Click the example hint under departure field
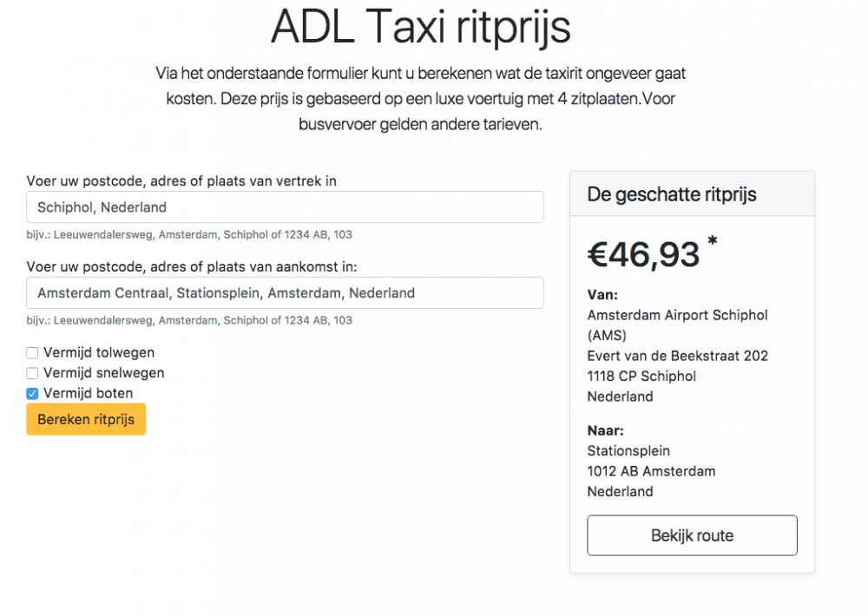 189,234
